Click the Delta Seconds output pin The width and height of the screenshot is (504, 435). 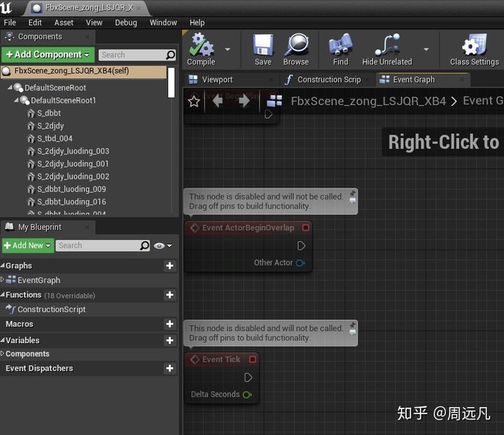(247, 394)
